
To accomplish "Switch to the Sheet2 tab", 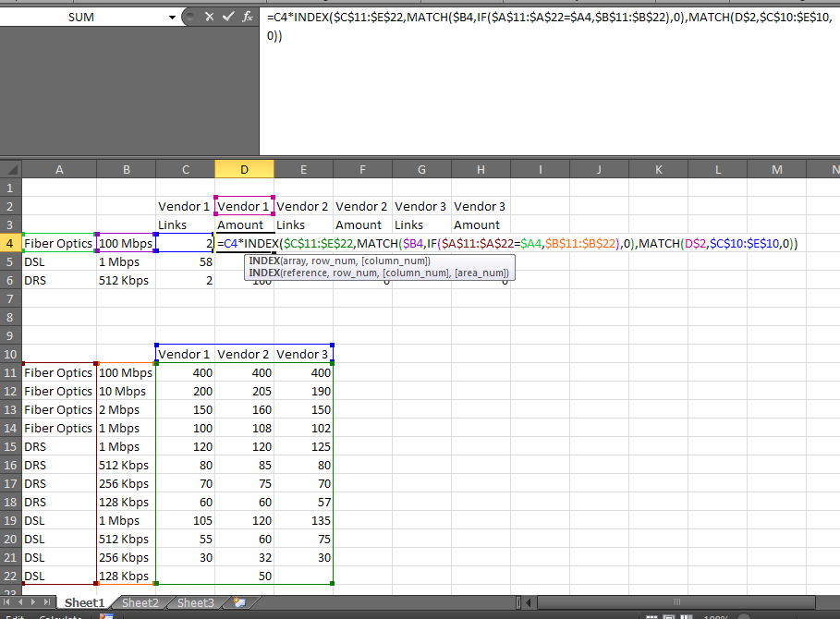I will (x=140, y=603).
